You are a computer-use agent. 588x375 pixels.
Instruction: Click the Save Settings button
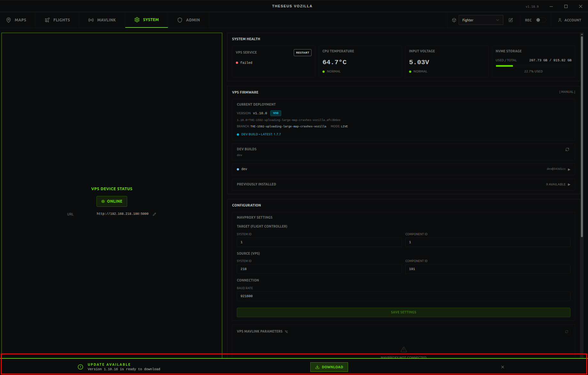coord(403,312)
